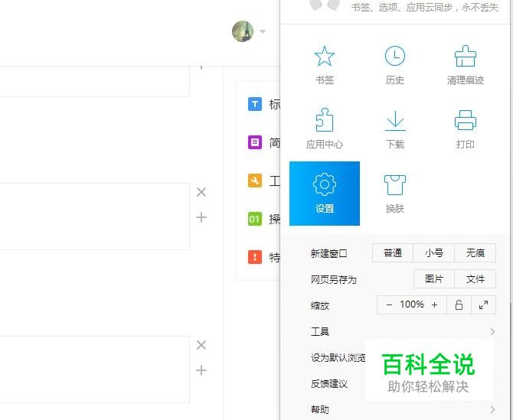Click the orange wrench tools icon
Viewport: 513px width, 420px height.
[x=255, y=181]
